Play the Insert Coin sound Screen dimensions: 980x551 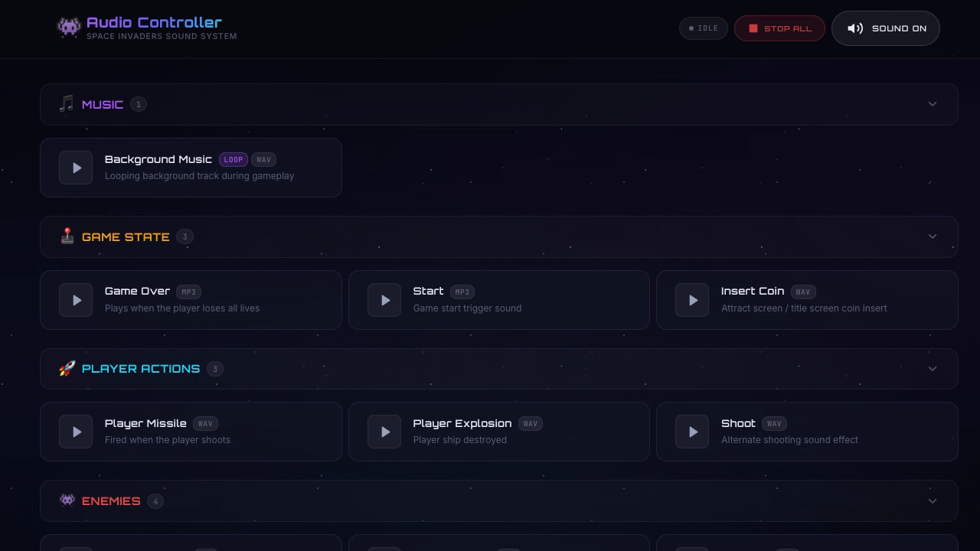[x=692, y=300]
